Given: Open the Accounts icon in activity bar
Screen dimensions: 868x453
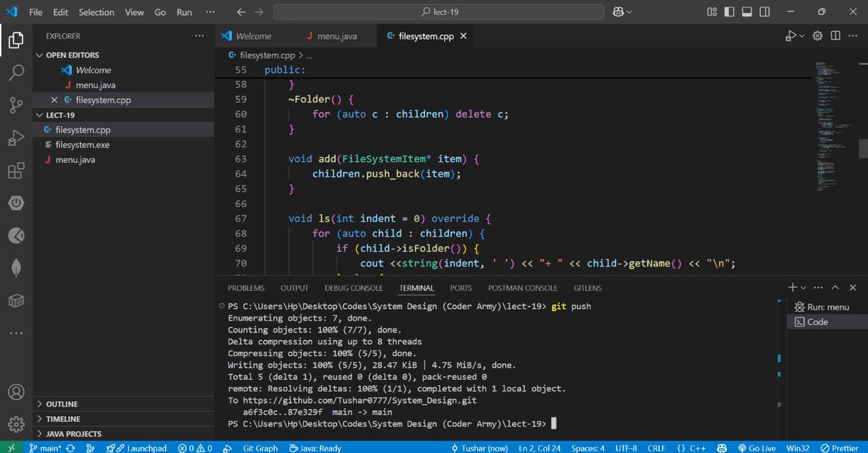Looking at the screenshot, I should pyautogui.click(x=16, y=392).
